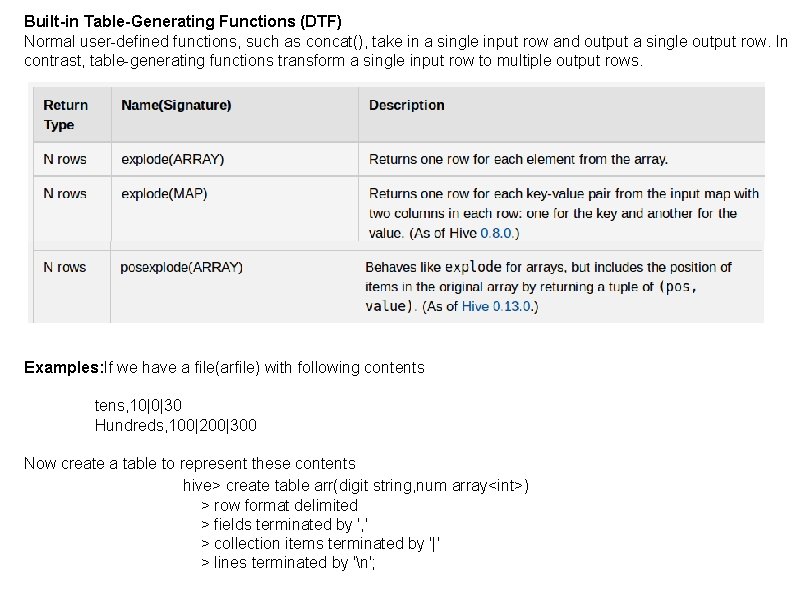This screenshot has height=595, width=794.
Task: Click the 'tens,10|0|30' data line
Action: click(x=138, y=405)
